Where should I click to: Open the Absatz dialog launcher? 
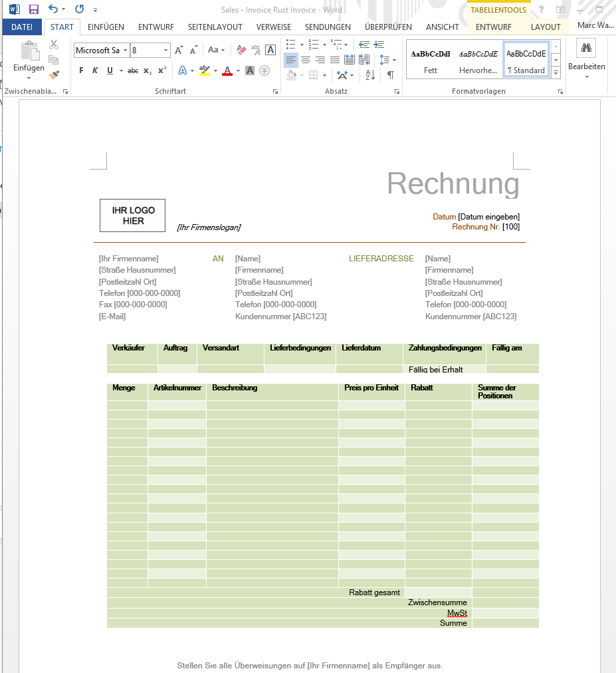397,91
